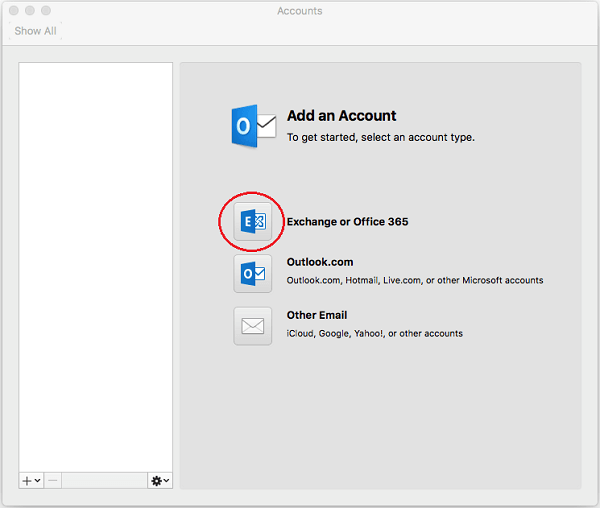Choose the Outlook.com account icon
The image size is (600, 508).
[x=253, y=274]
